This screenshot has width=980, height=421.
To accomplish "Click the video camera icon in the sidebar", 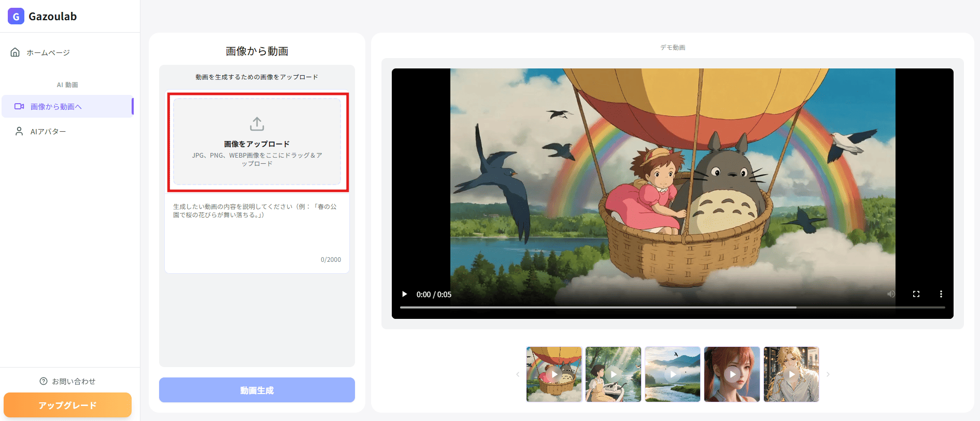I will (19, 106).
